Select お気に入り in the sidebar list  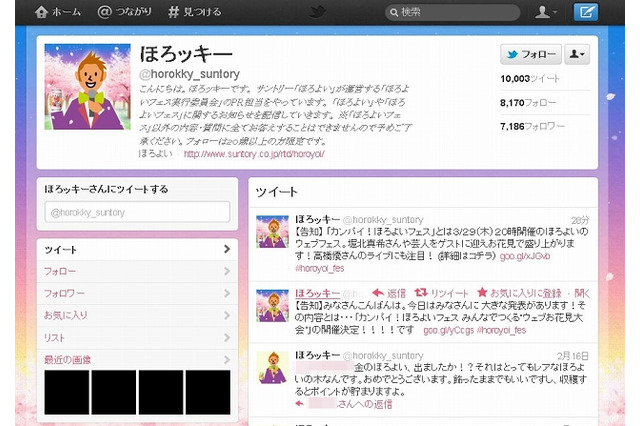(x=137, y=315)
